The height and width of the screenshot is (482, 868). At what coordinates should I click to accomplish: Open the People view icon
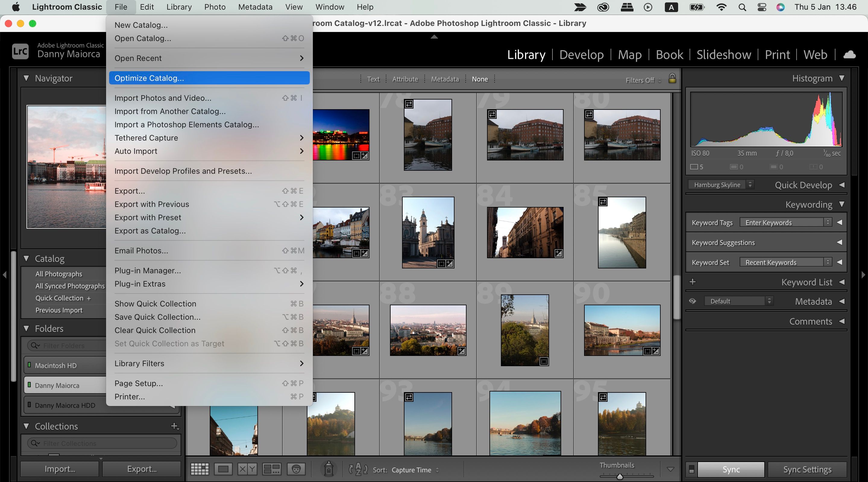(296, 469)
